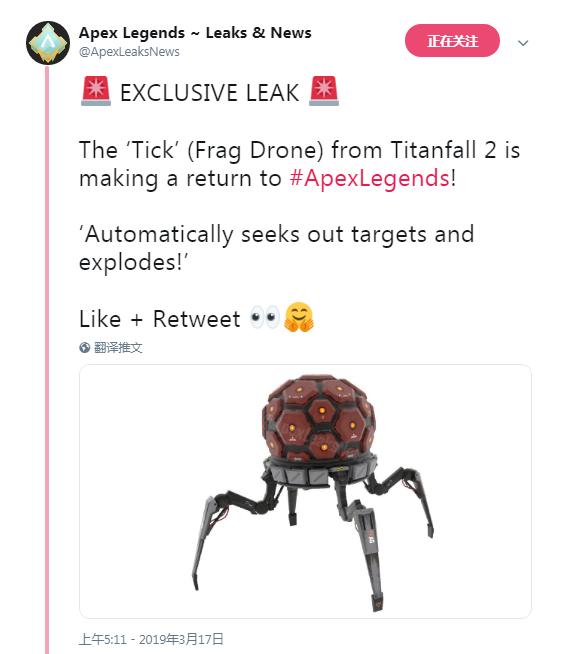Image resolution: width=561 pixels, height=654 pixels.
Task: Click the pink thread line below avatar
Action: coord(47,359)
